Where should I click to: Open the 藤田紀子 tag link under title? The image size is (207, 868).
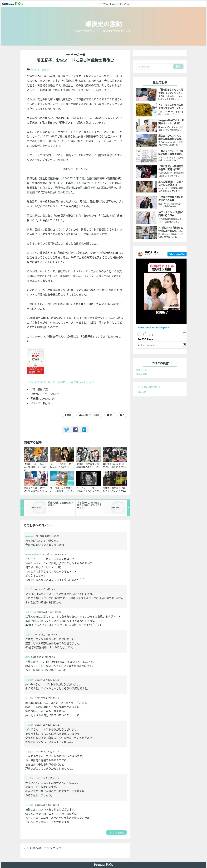point(35,70)
